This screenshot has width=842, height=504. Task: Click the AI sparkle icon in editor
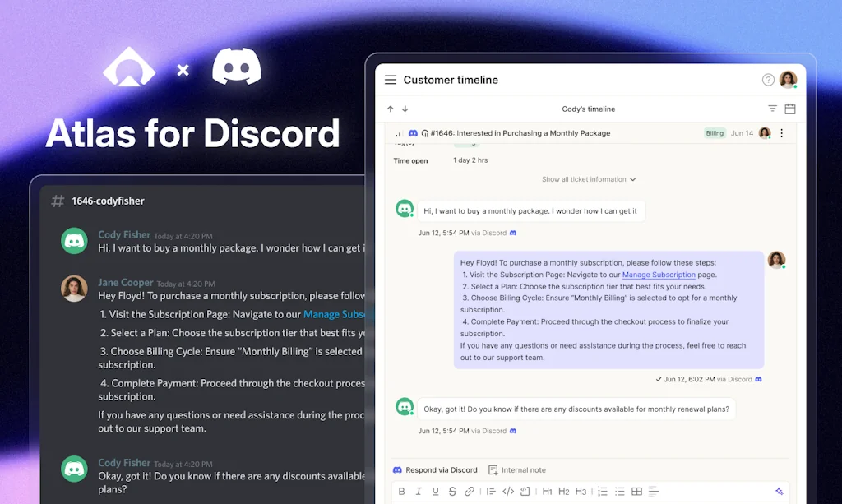779,492
